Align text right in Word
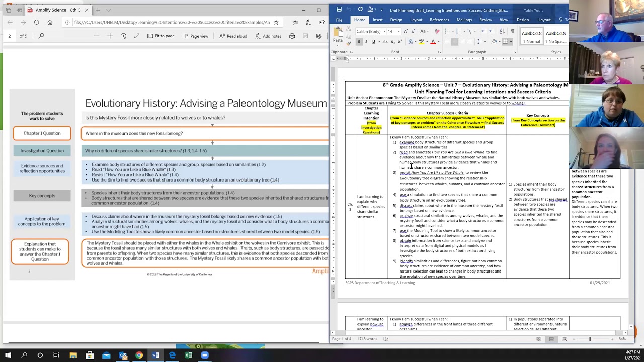Screen dimensions: 644x362 coord(462,42)
